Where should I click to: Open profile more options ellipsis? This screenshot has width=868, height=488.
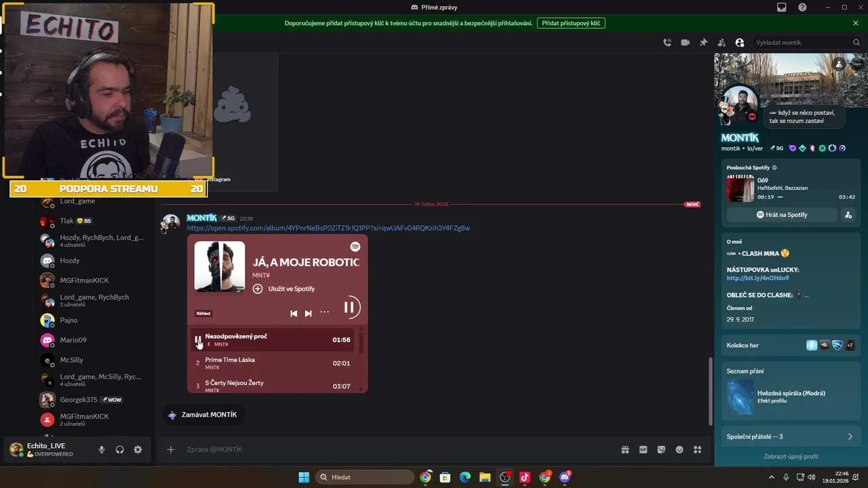[856, 64]
